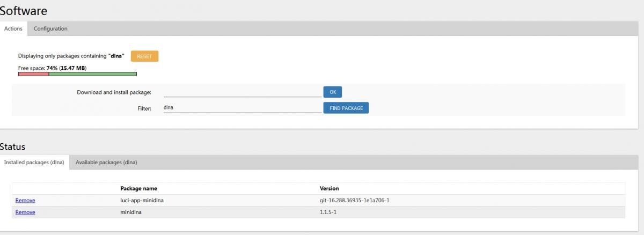Click the Displaying only packages message
Viewport: 644px width, 235px height.
[71, 56]
